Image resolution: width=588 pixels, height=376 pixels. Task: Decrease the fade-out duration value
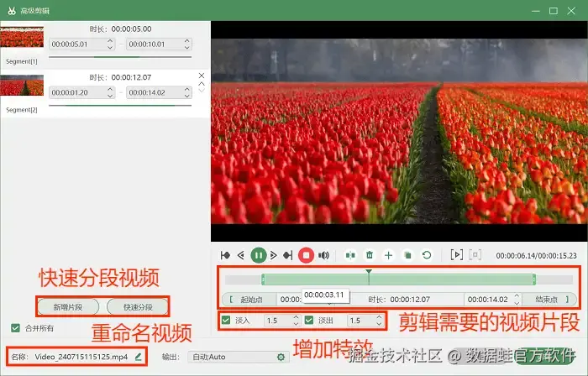coord(379,324)
